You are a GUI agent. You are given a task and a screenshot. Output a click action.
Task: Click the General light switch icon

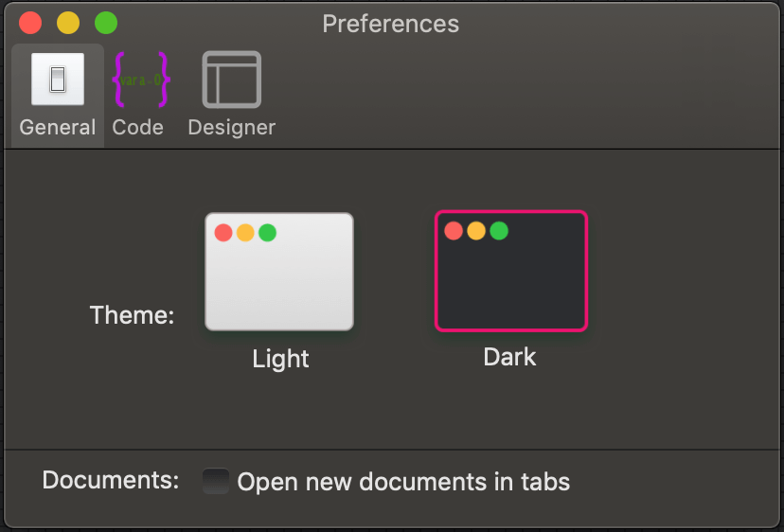coord(58,79)
